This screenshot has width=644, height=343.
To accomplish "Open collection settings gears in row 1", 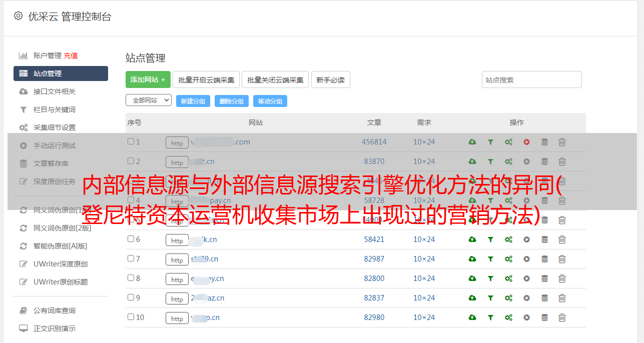I will point(508,142).
